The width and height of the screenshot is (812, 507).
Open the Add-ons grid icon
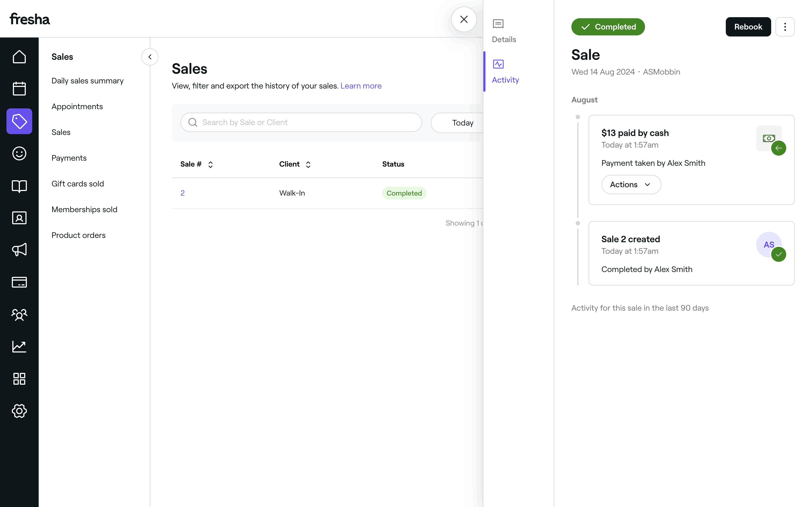point(19,379)
